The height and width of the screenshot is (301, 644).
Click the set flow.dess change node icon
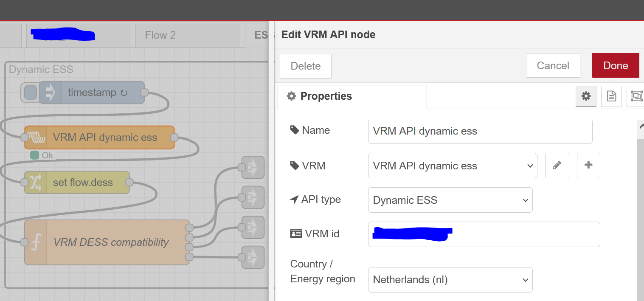tap(36, 183)
